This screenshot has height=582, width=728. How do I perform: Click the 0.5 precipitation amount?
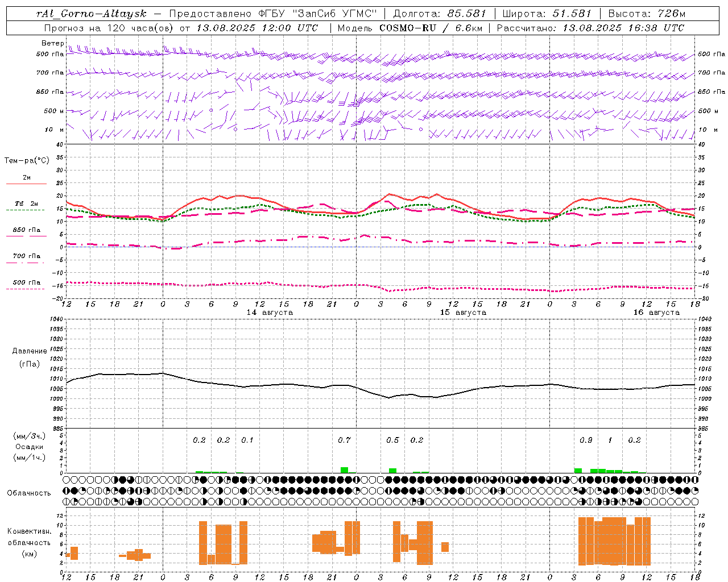[x=392, y=440]
